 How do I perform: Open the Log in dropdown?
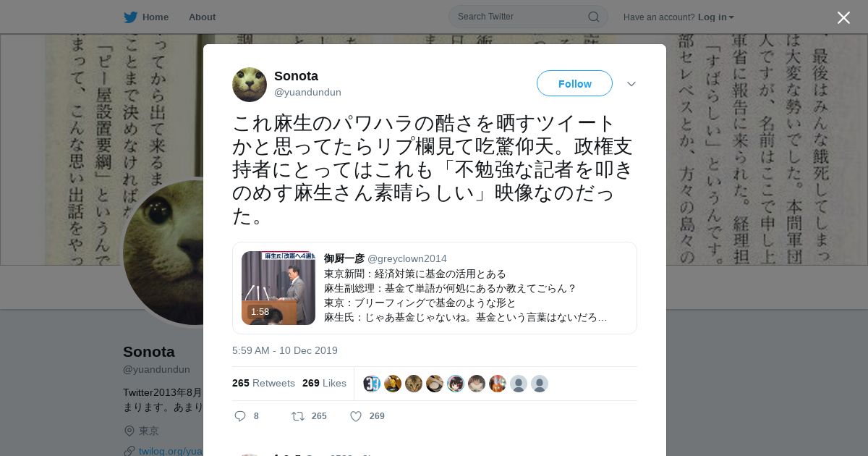click(x=716, y=17)
